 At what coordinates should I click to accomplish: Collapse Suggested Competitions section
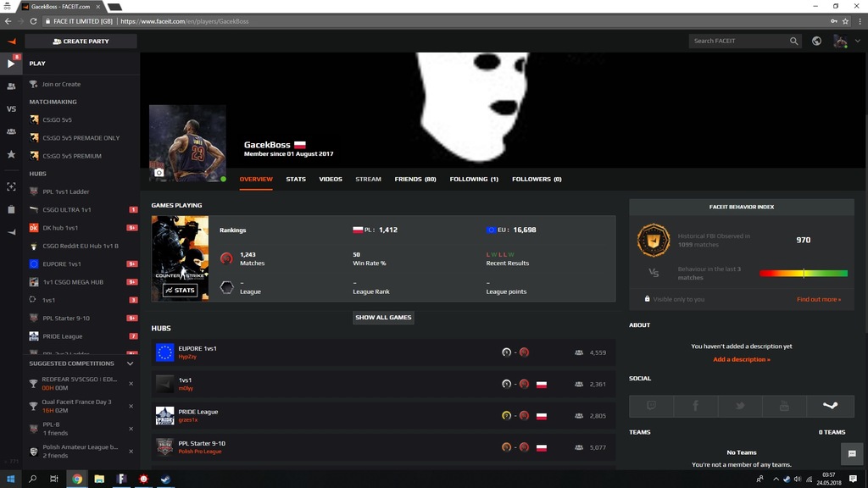click(130, 363)
